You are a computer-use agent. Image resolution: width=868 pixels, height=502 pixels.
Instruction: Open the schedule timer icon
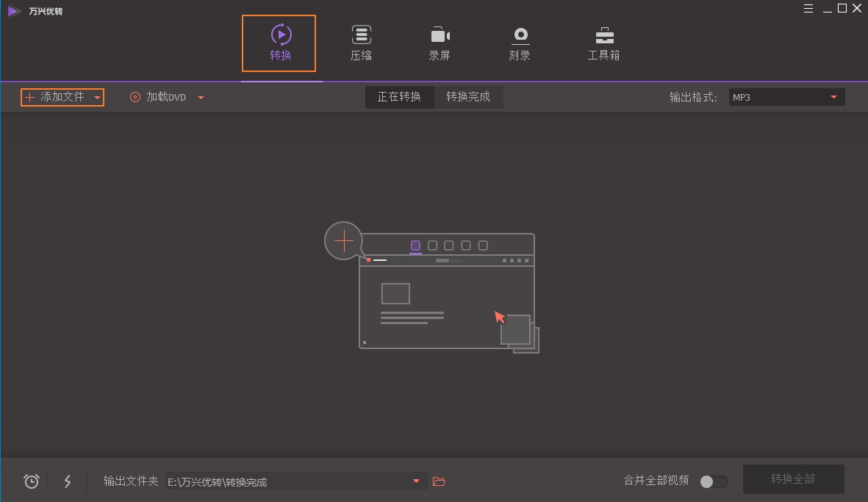coord(30,481)
